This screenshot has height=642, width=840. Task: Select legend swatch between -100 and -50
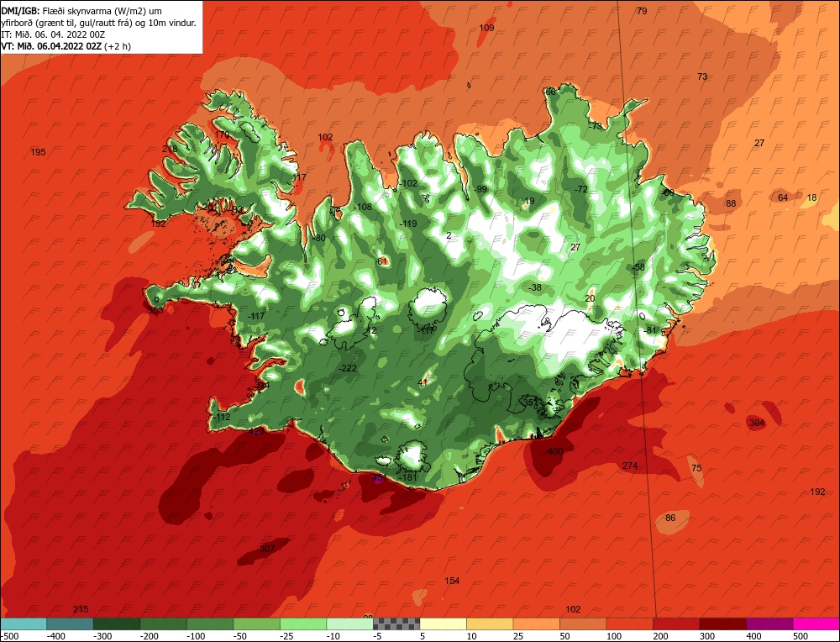pos(210,624)
